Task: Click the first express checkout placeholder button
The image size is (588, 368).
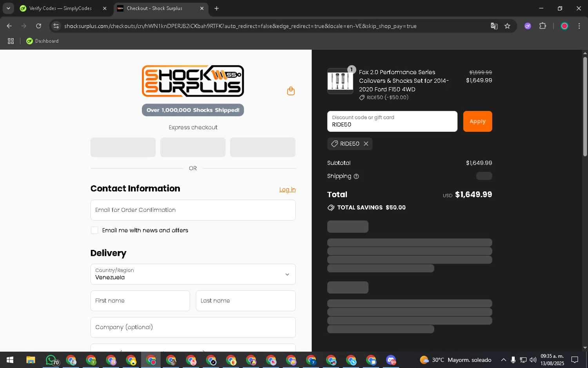Action: (x=123, y=147)
